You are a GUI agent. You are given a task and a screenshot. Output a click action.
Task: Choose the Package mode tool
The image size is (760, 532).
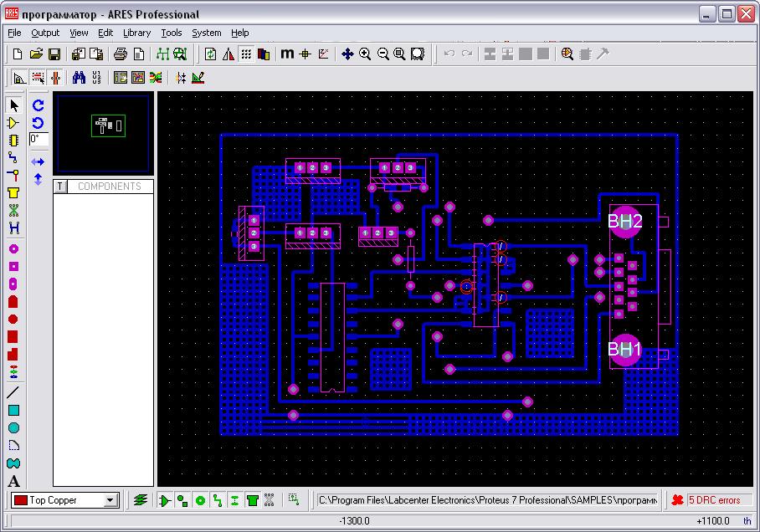(x=13, y=141)
